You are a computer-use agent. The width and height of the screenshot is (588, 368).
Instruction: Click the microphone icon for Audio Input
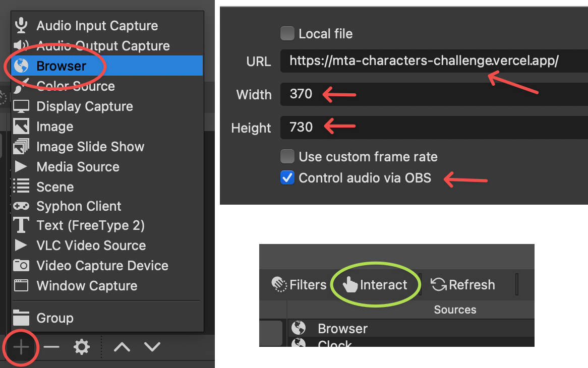pos(21,26)
